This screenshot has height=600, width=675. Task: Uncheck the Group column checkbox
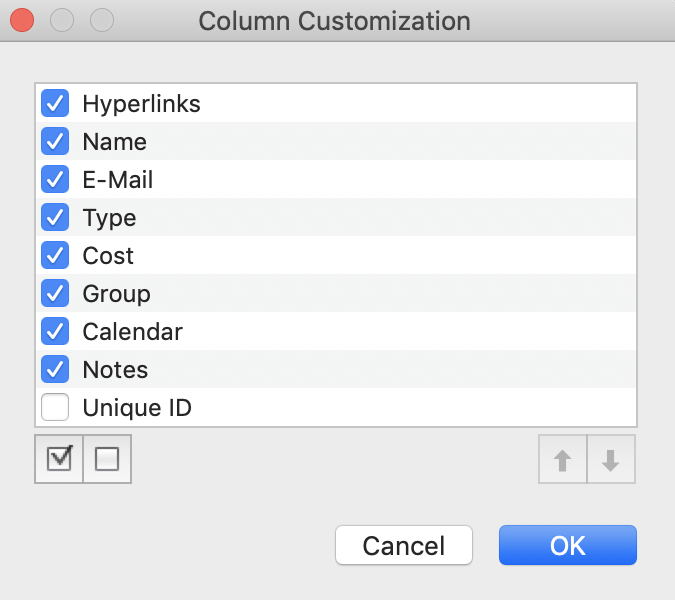coord(55,293)
